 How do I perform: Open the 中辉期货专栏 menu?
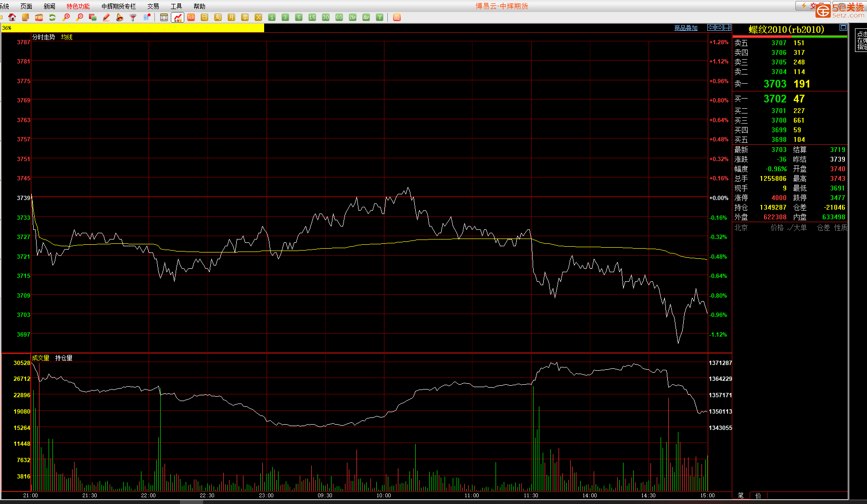click(x=119, y=6)
